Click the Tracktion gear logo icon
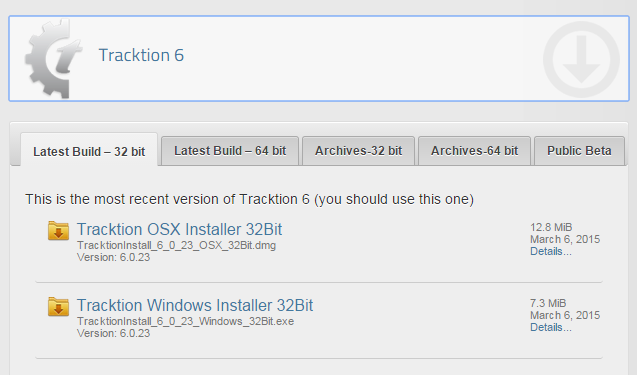Image resolution: width=637 pixels, height=375 pixels. pyautogui.click(x=53, y=58)
